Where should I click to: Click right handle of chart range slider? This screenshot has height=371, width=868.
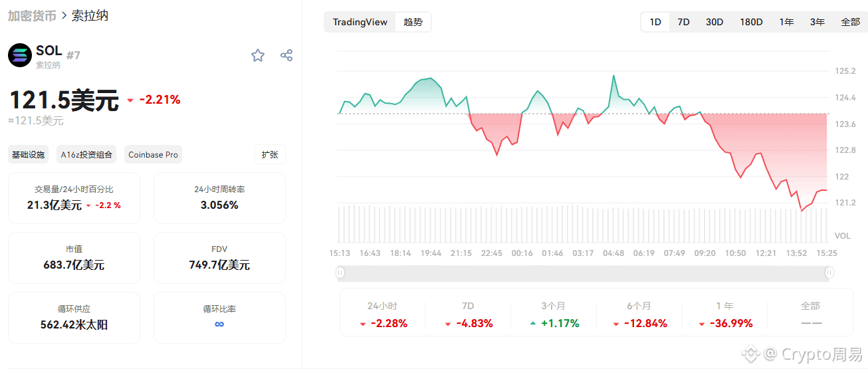click(x=829, y=273)
